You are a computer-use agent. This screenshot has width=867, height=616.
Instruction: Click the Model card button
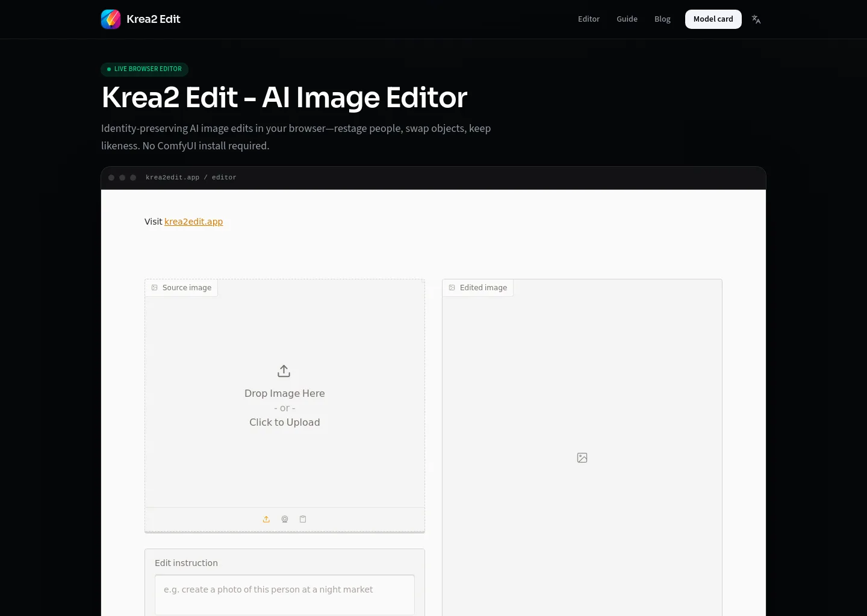(713, 19)
